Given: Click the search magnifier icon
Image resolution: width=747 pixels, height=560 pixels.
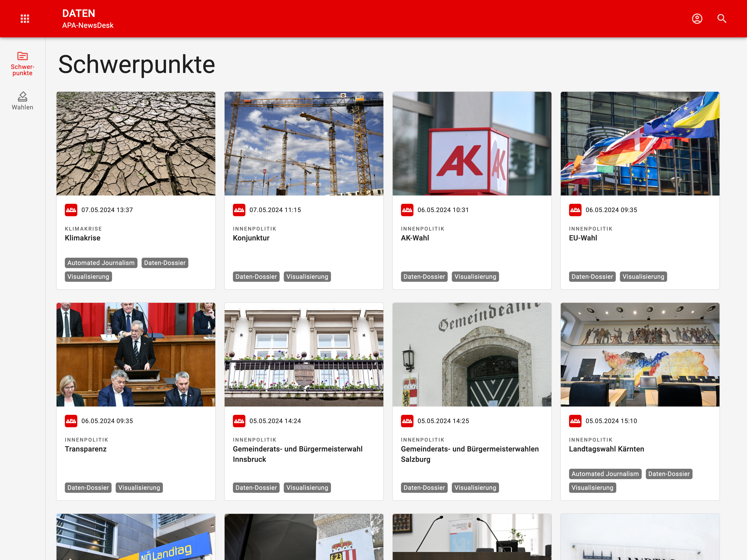Looking at the screenshot, I should pos(722,18).
